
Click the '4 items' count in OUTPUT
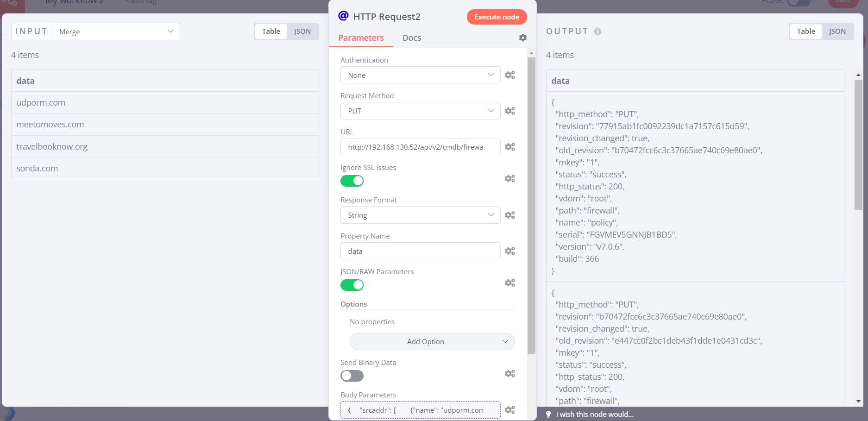tap(560, 55)
